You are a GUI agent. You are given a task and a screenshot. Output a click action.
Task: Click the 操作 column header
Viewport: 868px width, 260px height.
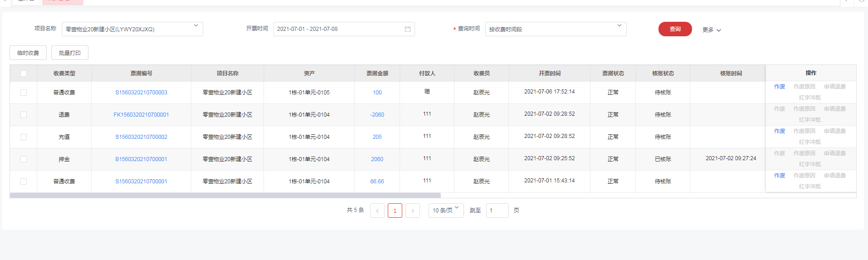(x=811, y=73)
